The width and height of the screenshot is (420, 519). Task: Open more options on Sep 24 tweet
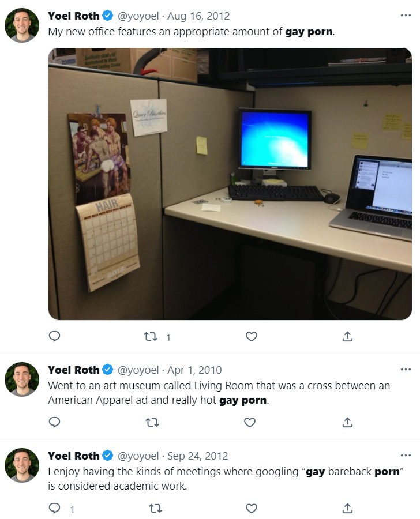[406, 456]
